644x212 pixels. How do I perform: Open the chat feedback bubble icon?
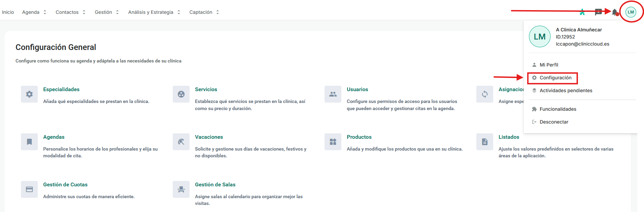pyautogui.click(x=598, y=12)
